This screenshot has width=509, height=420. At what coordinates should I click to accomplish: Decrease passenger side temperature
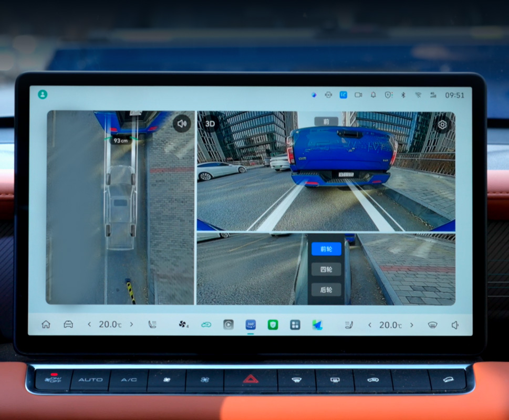coord(370,325)
